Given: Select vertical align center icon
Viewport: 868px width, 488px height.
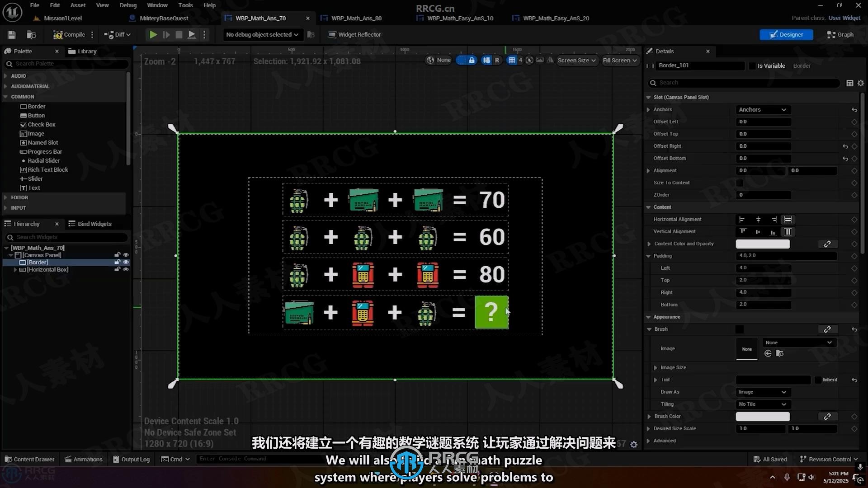Looking at the screenshot, I should (758, 232).
